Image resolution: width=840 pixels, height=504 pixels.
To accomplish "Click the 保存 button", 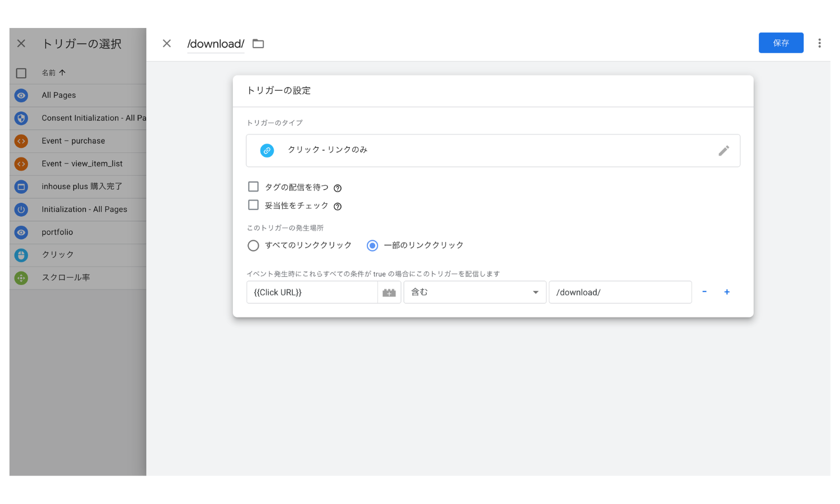I will tap(781, 43).
